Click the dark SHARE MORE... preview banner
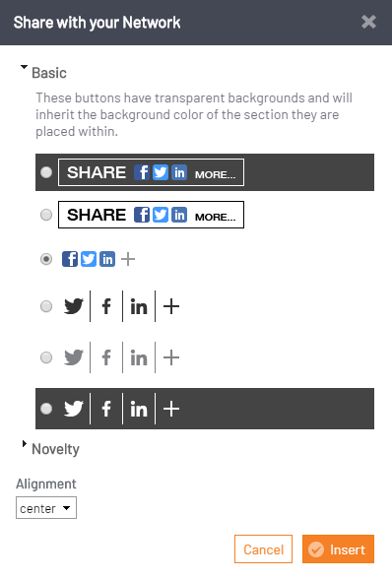Image resolution: width=392 pixels, height=580 pixels. click(x=152, y=172)
